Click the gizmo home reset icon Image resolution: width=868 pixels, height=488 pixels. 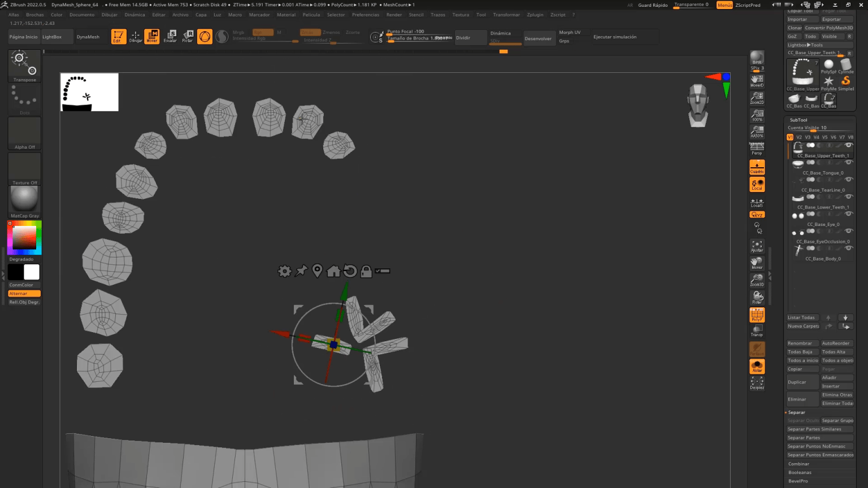coord(333,271)
